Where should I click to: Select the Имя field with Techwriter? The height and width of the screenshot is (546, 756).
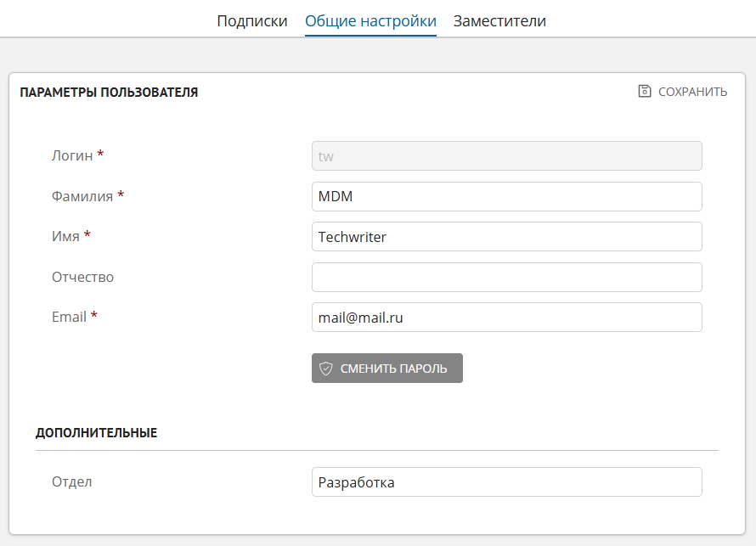click(x=506, y=236)
